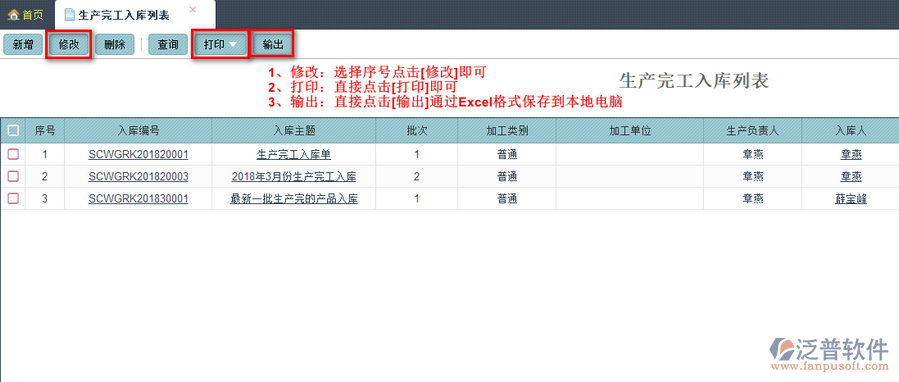This screenshot has height=382, width=899.
Task: Click the 删除 button
Action: click(x=115, y=45)
